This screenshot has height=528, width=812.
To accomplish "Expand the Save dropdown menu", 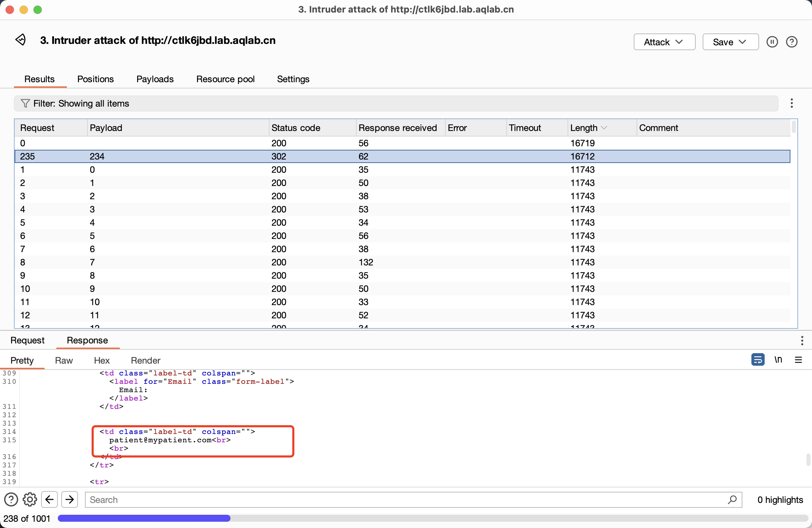I will coord(730,42).
